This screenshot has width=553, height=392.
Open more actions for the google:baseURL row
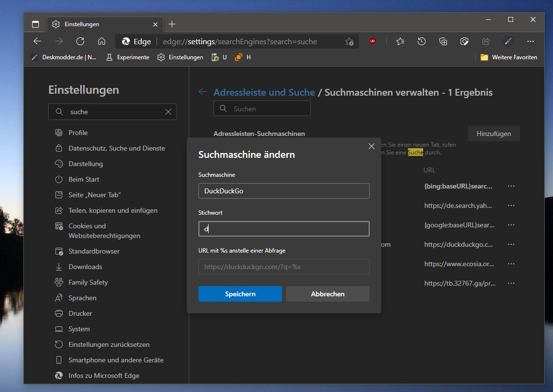tap(511, 225)
